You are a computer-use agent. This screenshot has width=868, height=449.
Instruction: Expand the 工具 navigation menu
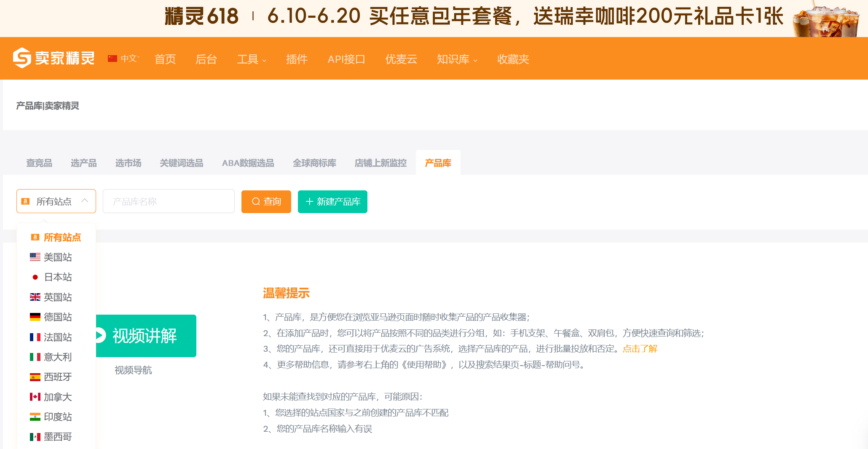[252, 59]
